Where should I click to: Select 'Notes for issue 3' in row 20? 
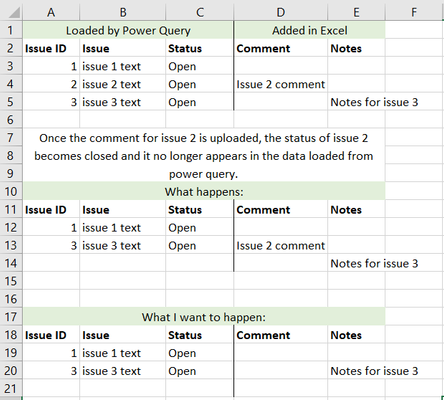tap(374, 371)
